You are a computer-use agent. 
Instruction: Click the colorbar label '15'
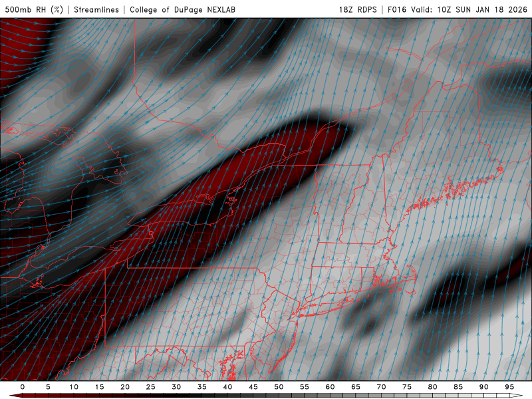point(99,387)
